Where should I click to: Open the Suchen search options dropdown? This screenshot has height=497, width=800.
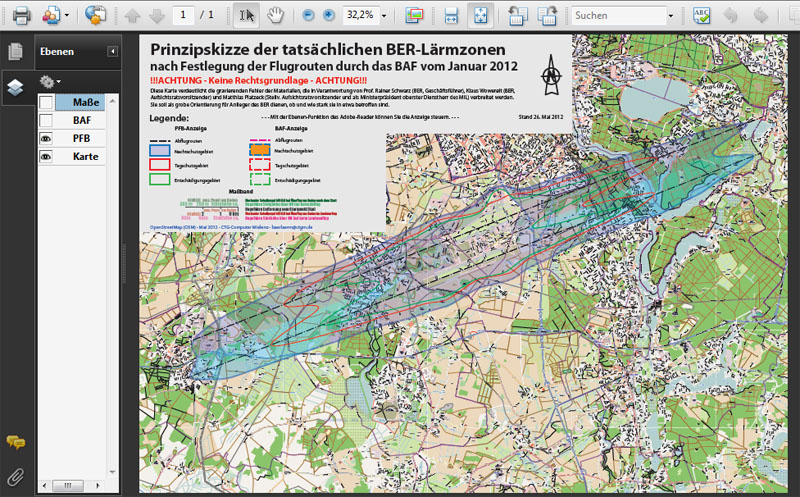point(670,16)
